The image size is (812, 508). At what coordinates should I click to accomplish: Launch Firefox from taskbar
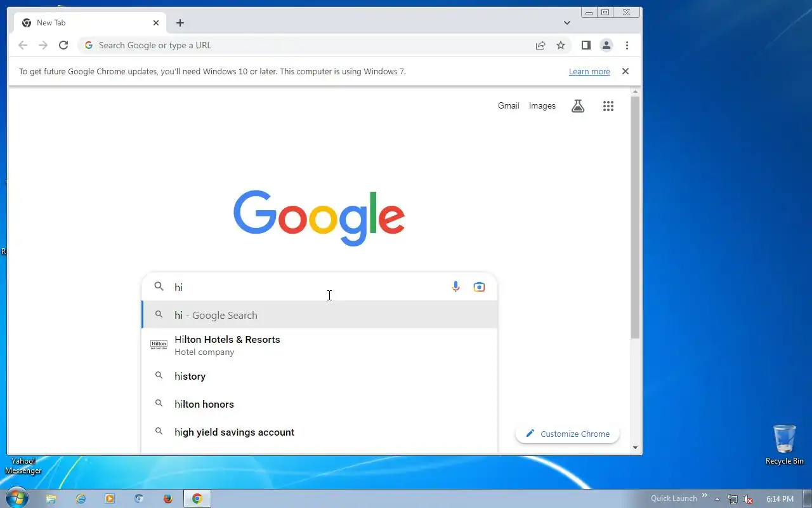(x=168, y=498)
